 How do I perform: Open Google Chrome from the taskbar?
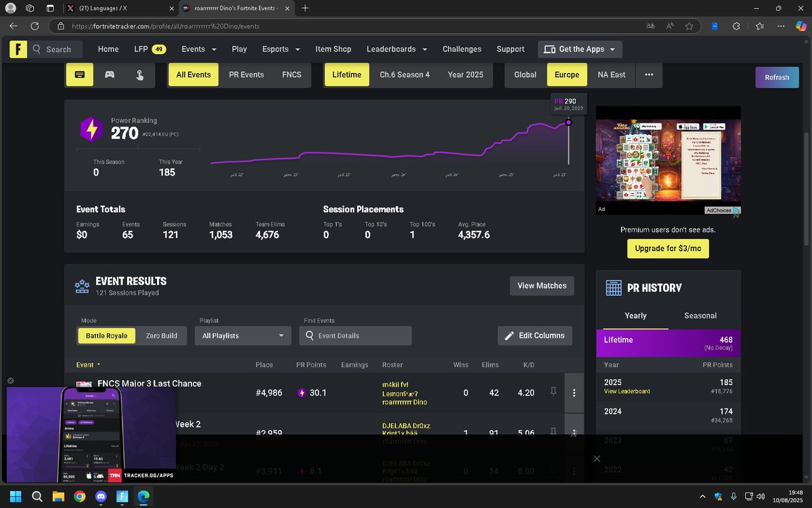click(80, 496)
